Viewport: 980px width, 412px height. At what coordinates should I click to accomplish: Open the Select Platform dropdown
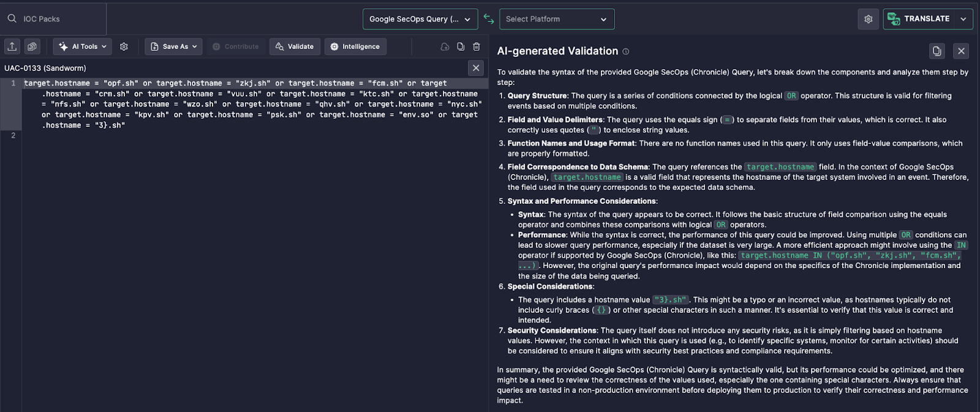(557, 19)
